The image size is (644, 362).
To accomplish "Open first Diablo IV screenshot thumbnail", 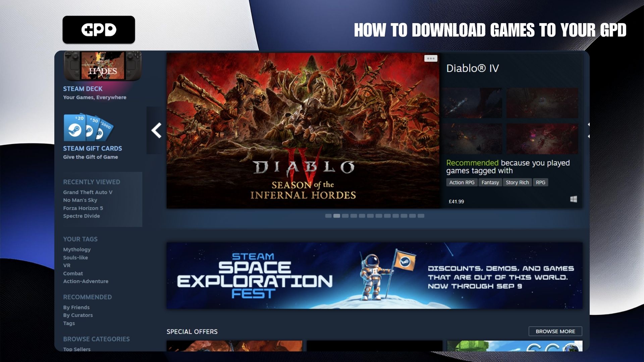I will click(x=472, y=103).
